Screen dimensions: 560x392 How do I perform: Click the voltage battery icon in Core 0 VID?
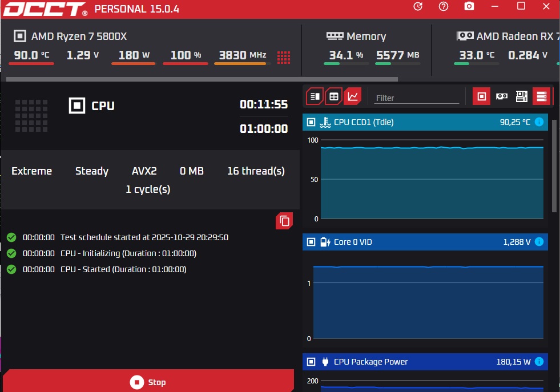pyautogui.click(x=325, y=242)
